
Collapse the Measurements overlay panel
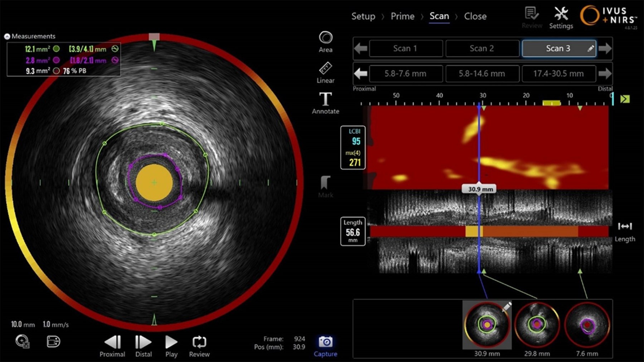[x=6, y=36]
